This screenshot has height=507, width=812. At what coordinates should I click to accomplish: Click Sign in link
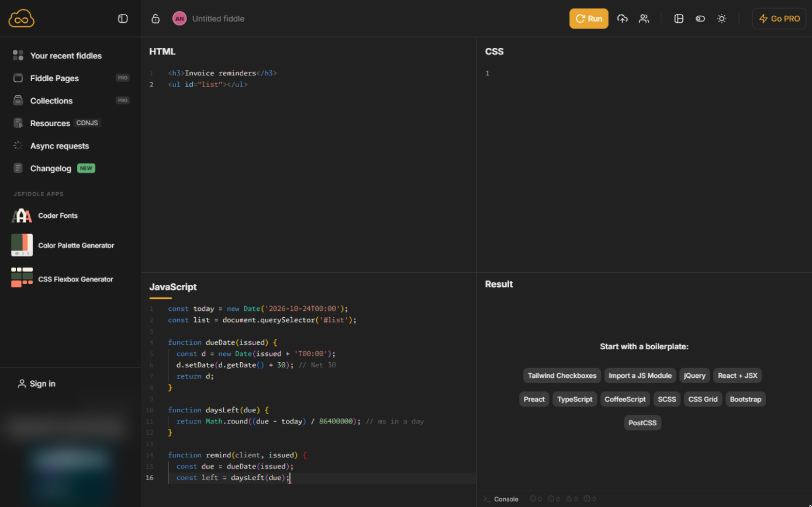click(36, 384)
